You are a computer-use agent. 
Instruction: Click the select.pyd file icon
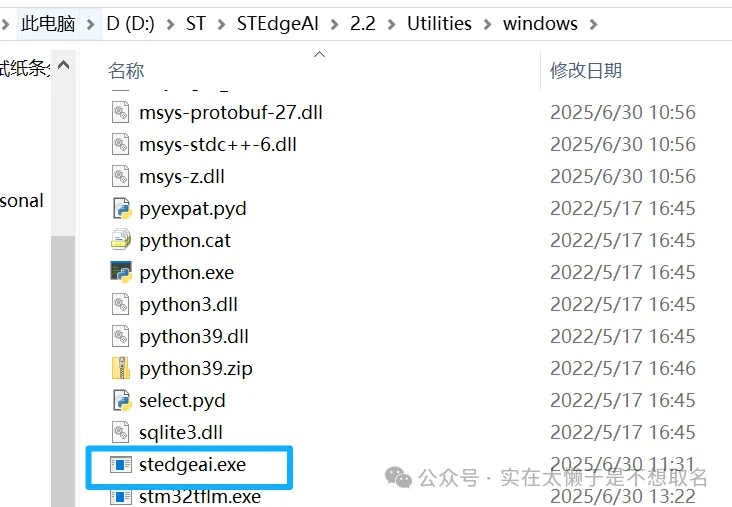pyautogui.click(x=121, y=400)
